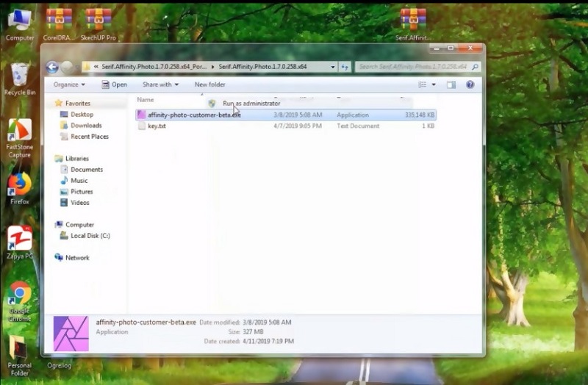Click the large Affinity Photo preview thumbnail
The width and height of the screenshot is (588, 385).
tap(71, 334)
